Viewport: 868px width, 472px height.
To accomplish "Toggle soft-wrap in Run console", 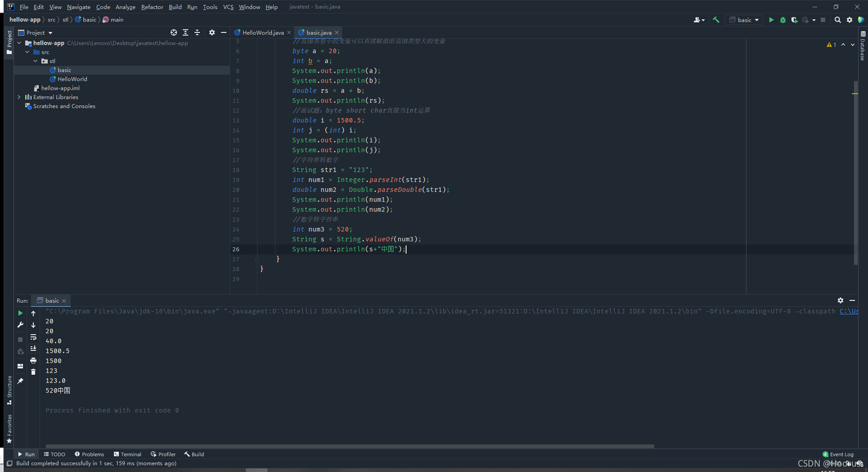I will click(33, 337).
